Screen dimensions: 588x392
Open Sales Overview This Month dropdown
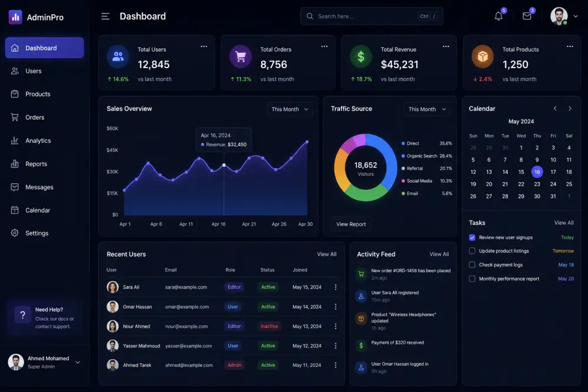click(x=289, y=109)
